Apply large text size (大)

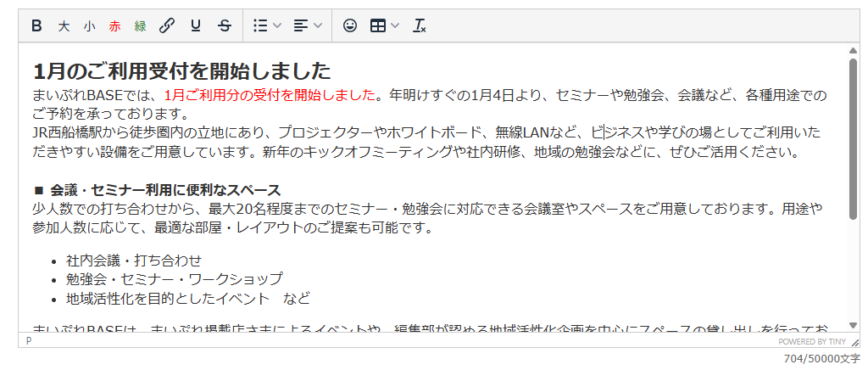(64, 26)
